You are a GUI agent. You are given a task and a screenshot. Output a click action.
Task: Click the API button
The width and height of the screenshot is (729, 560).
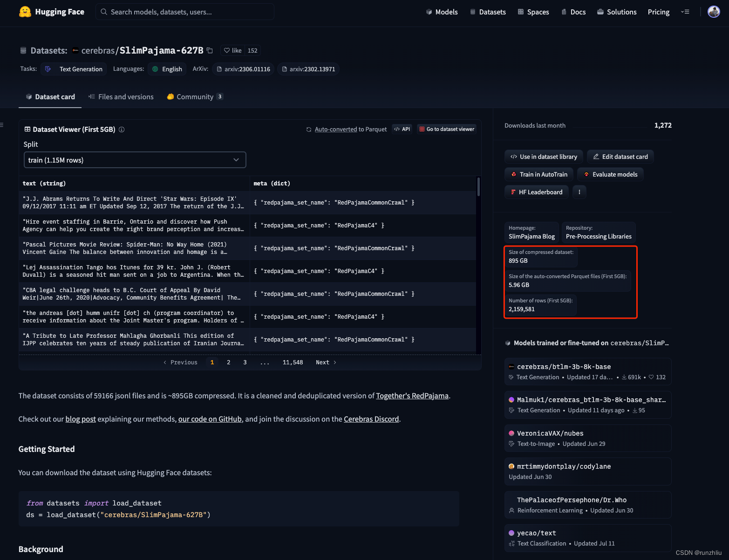402,129
